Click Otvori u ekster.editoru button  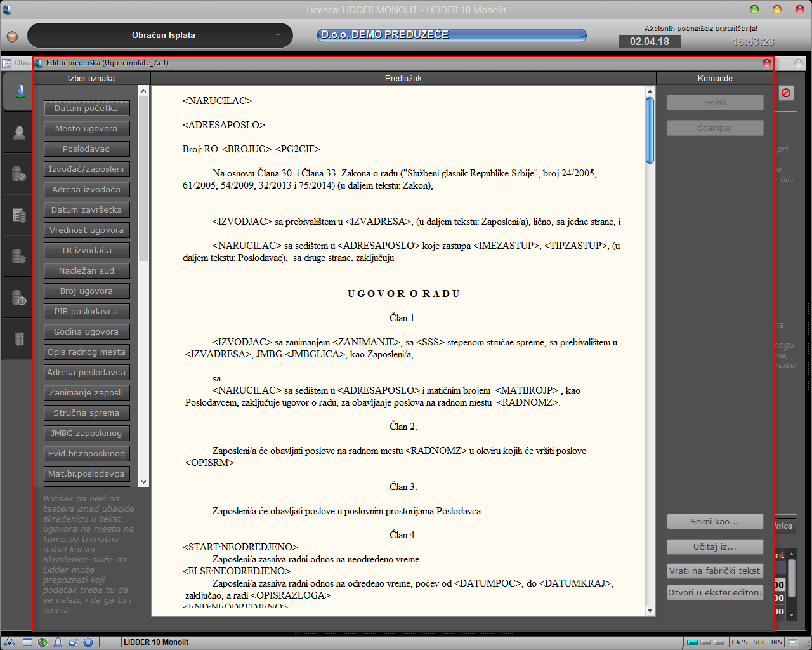click(x=715, y=592)
